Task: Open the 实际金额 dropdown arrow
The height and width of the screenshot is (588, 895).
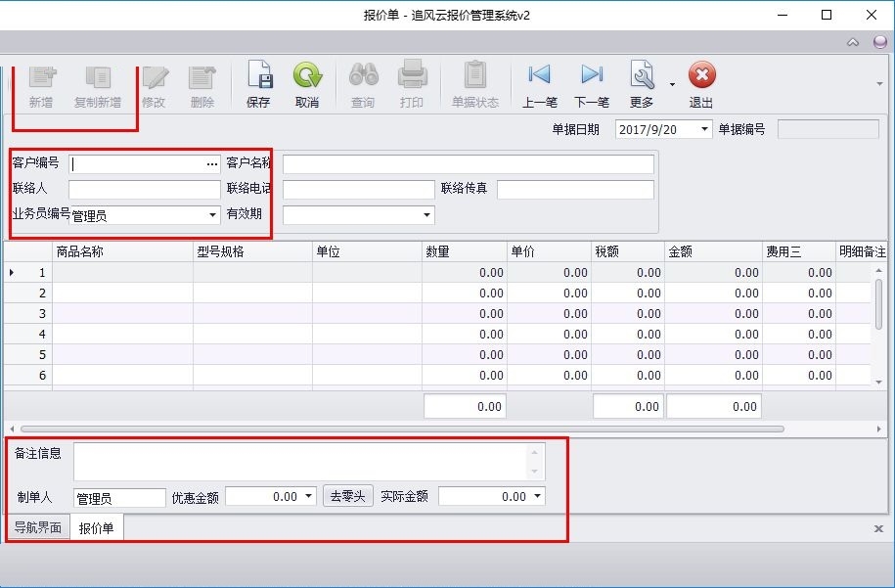Action: click(x=537, y=496)
